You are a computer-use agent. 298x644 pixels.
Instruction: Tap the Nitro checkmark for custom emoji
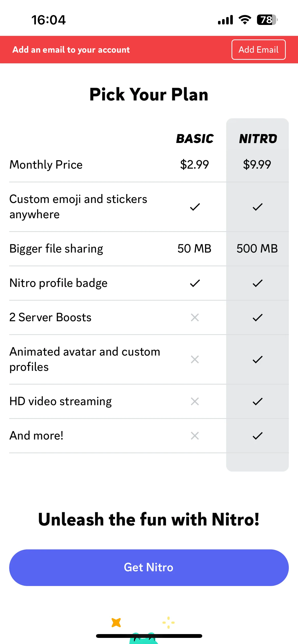pos(258,207)
